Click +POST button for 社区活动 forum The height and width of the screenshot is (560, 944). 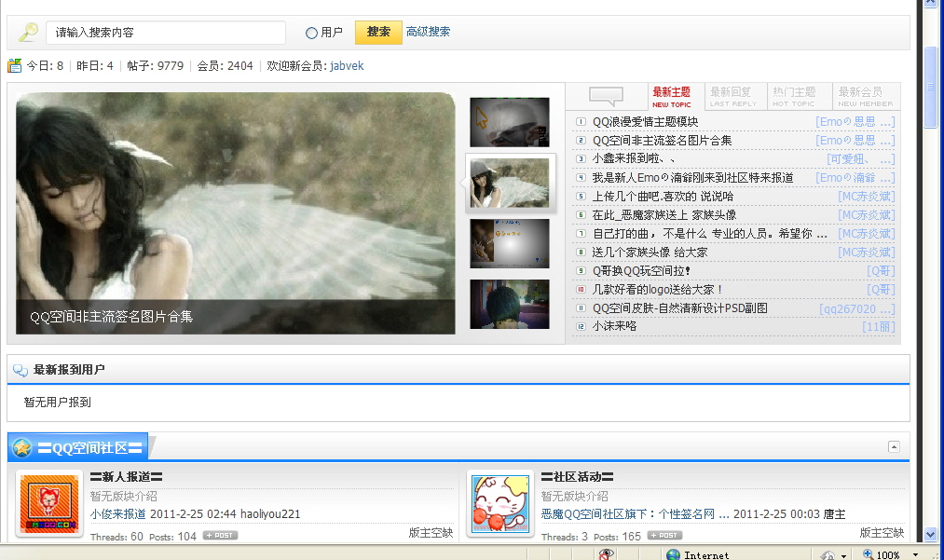(x=664, y=536)
